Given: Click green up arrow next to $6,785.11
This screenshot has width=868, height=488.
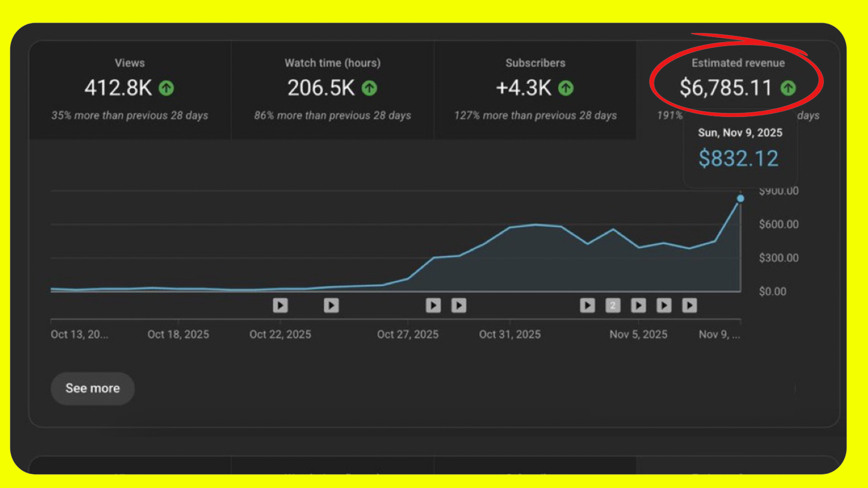Looking at the screenshot, I should [788, 88].
